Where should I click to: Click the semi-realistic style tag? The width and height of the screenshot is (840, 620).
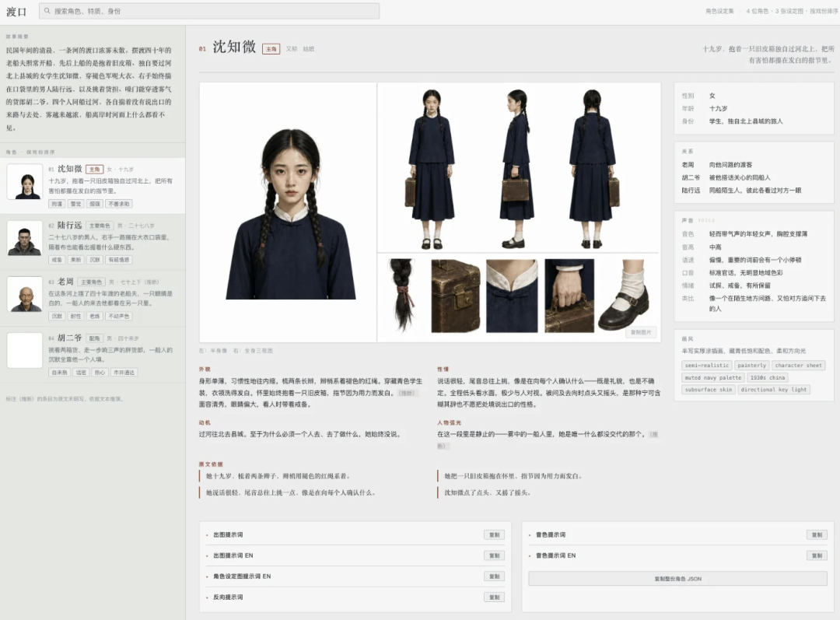(x=706, y=366)
